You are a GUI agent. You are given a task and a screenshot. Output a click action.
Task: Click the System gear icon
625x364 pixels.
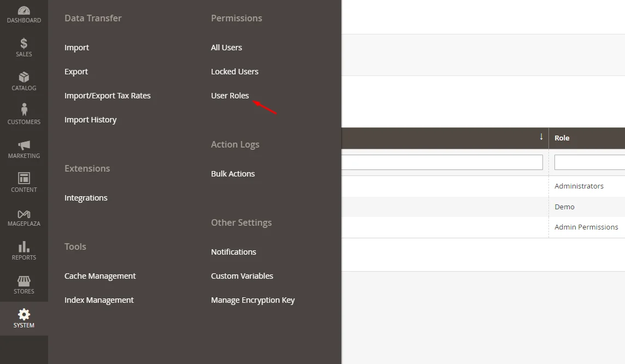(24, 315)
